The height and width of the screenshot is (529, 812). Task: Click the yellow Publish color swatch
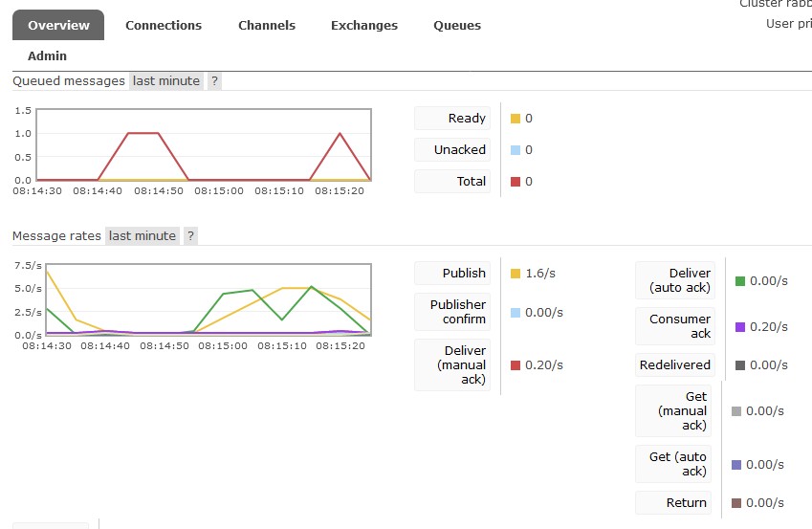(516, 274)
